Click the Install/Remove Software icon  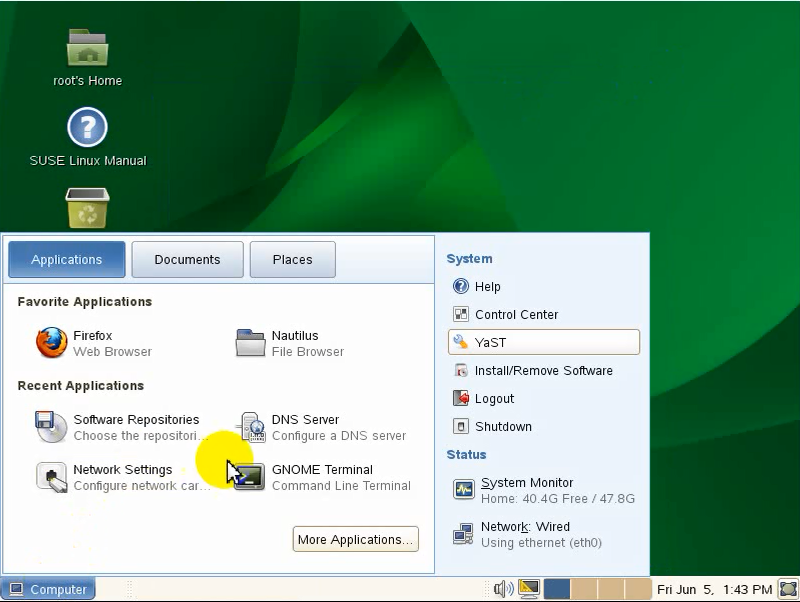(461, 370)
